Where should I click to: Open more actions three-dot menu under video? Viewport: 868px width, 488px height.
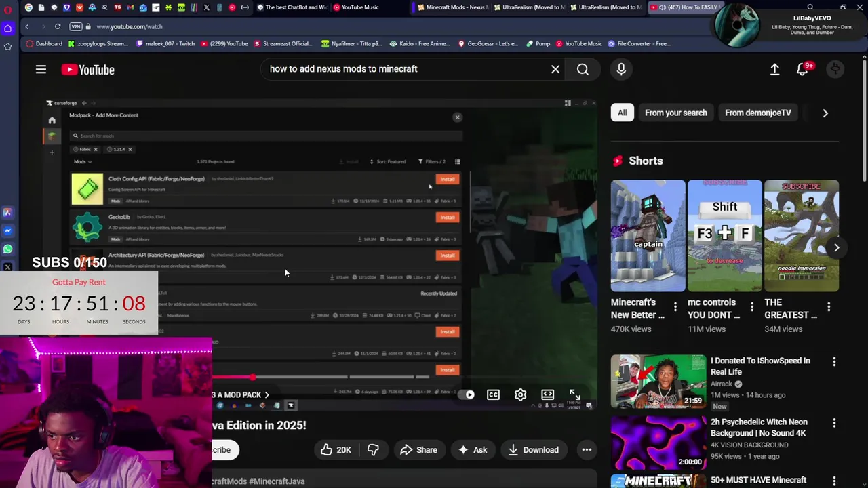(587, 450)
